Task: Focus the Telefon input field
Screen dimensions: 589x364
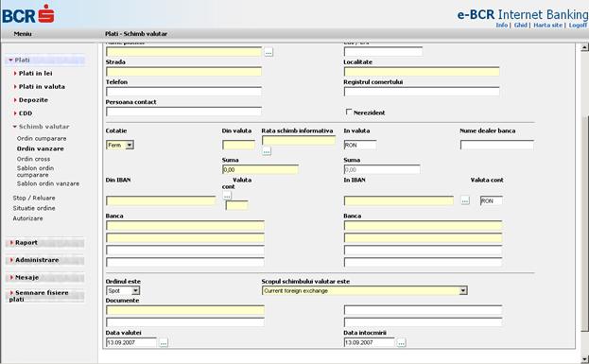Action: pos(183,92)
